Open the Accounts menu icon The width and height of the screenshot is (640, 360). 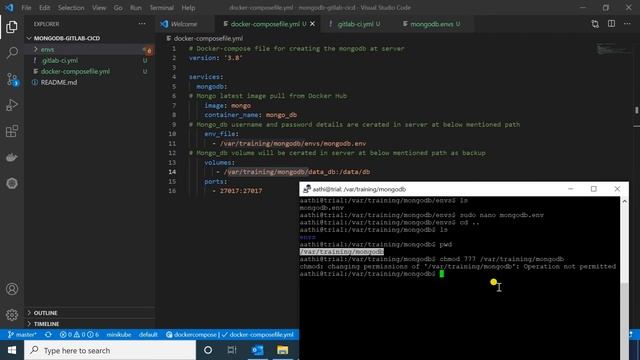coord(12,289)
